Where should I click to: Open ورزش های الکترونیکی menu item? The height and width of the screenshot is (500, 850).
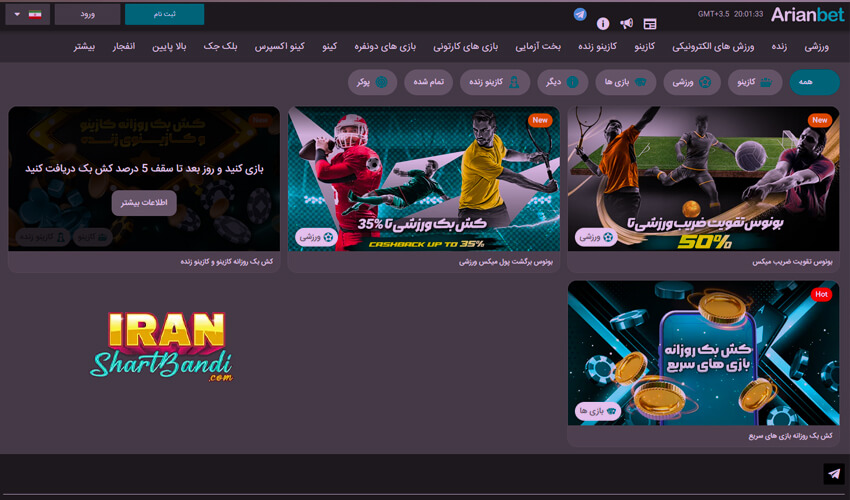coord(713,47)
